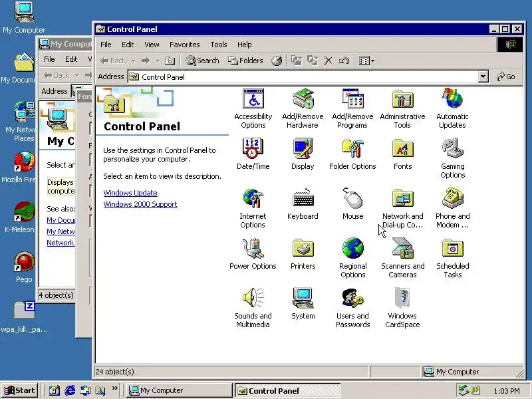Open Scanners and Cameras icon
Image resolution: width=532 pixels, height=399 pixels.
403,258
